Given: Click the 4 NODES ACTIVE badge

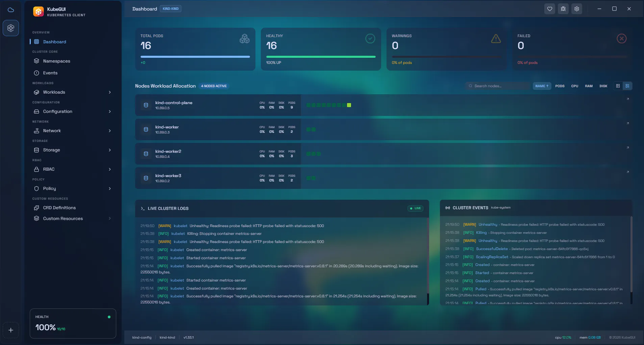Looking at the screenshot, I should 214,86.
